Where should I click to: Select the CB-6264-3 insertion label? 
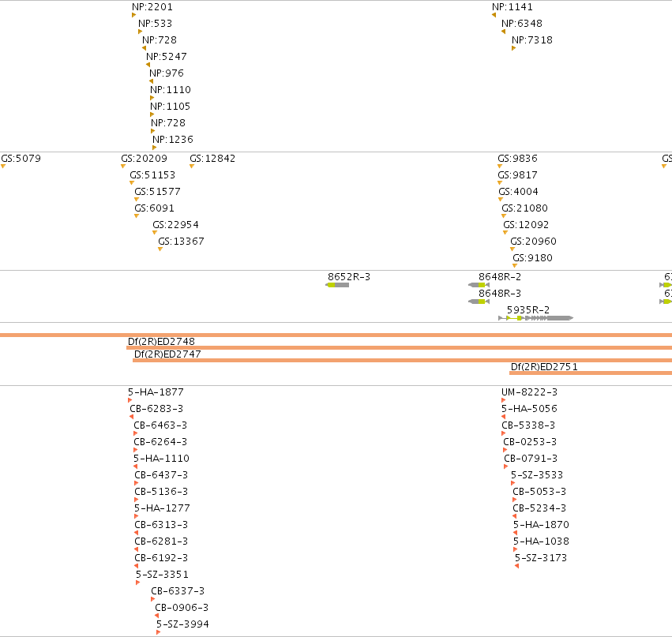click(160, 442)
